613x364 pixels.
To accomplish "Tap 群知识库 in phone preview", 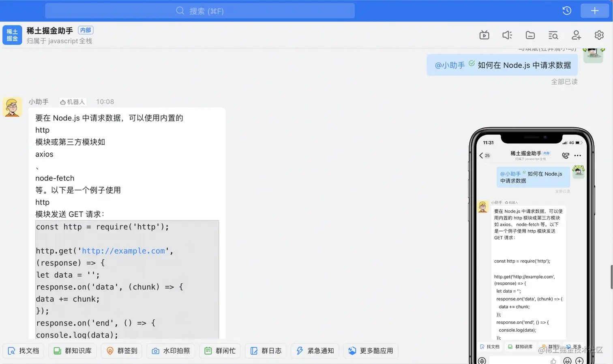I will [521, 347].
